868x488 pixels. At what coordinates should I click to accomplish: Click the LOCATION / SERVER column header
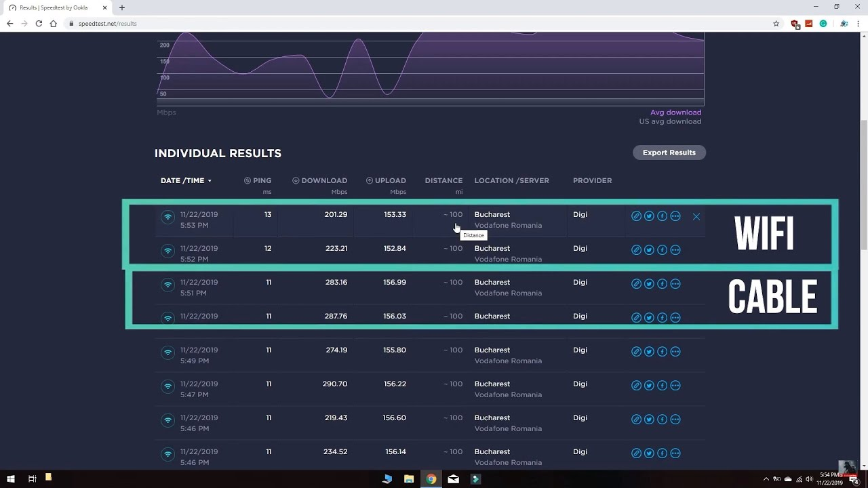512,180
